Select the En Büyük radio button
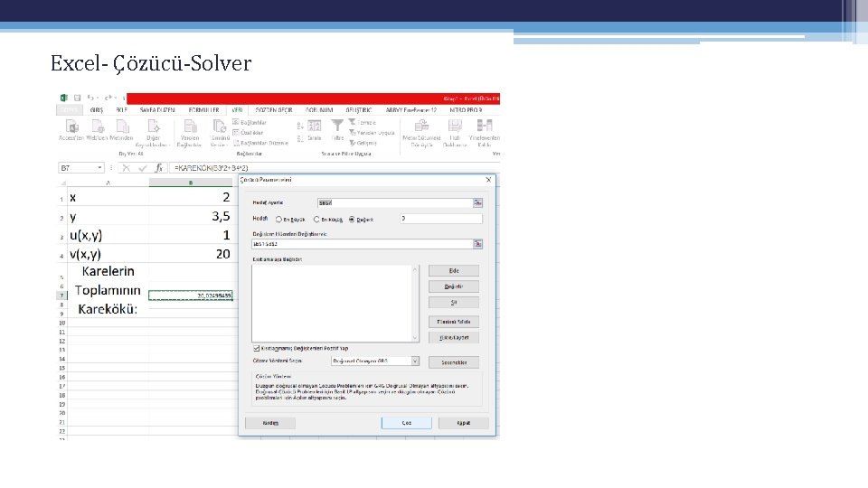This screenshot has height=488, width=868. click(x=278, y=220)
